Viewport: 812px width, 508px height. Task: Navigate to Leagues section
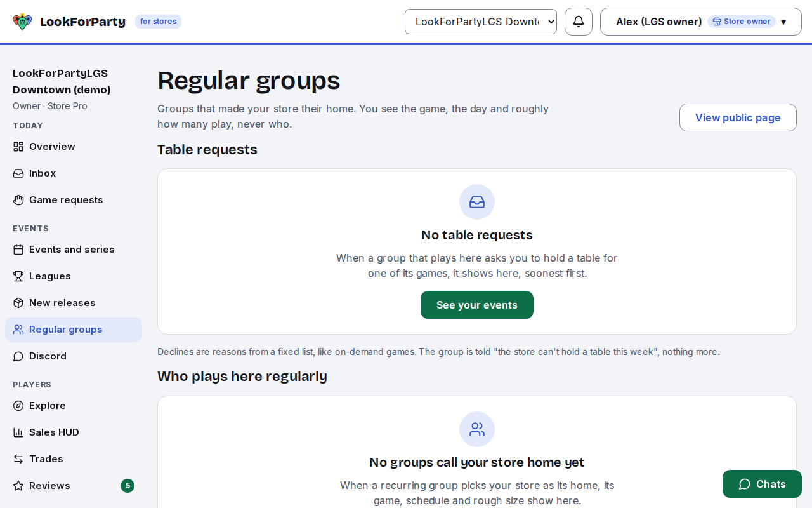(x=74, y=276)
